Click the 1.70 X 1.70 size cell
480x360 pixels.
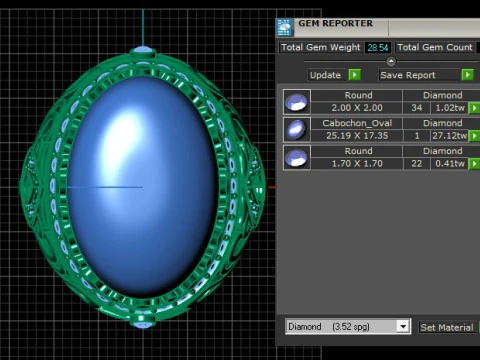click(357, 164)
